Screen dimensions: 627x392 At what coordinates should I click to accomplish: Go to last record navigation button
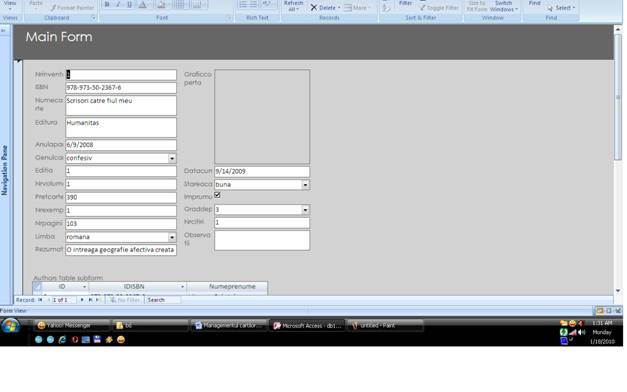90,300
